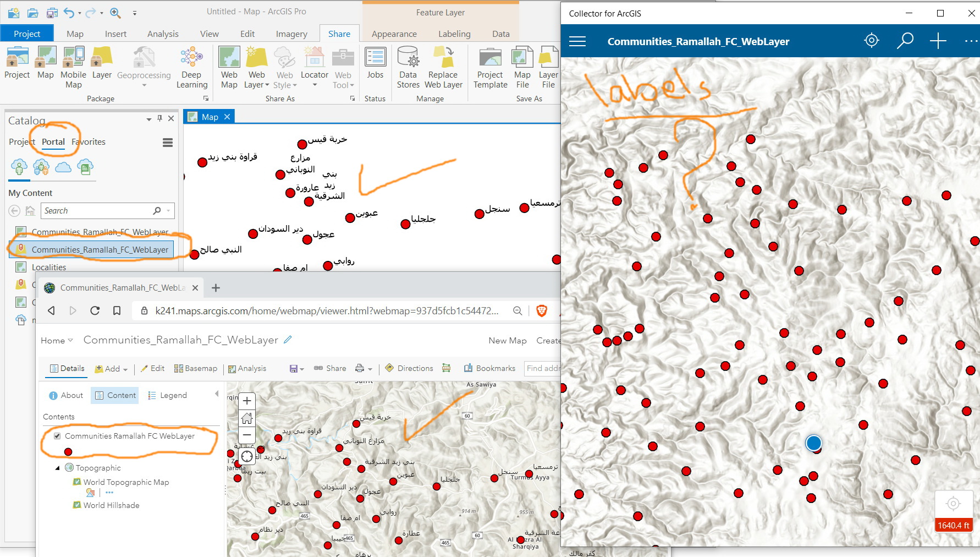
Task: Save as Project Template
Action: (490, 67)
